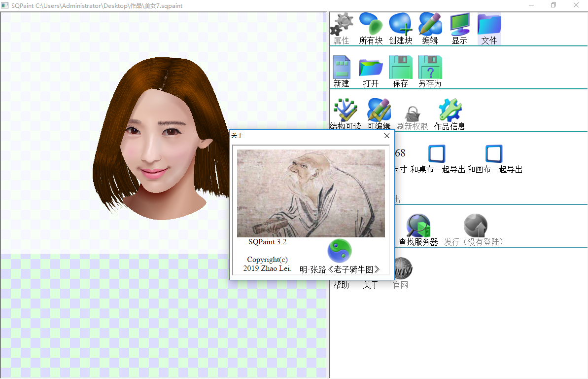Click the yin-yang icon in the about dialog

(340, 251)
